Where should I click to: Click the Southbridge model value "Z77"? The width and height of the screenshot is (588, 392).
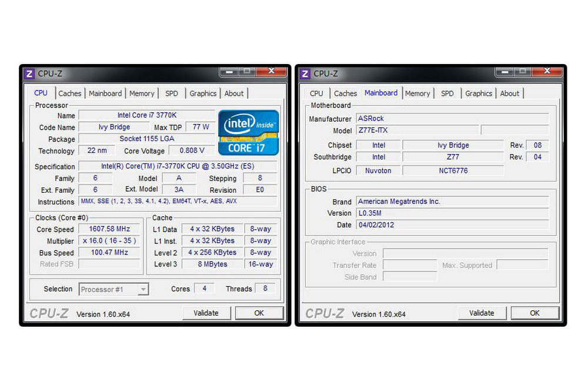(453, 157)
